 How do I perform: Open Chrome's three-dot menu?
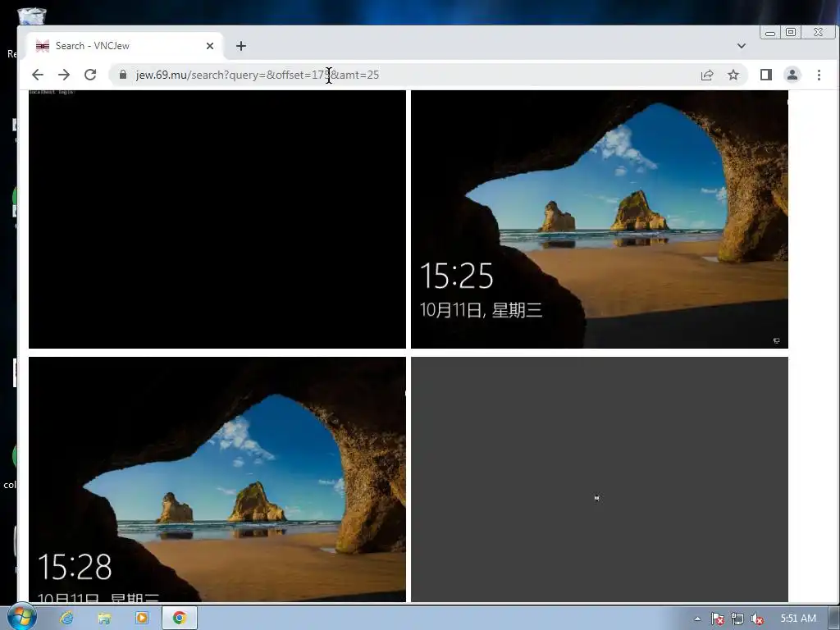point(819,75)
